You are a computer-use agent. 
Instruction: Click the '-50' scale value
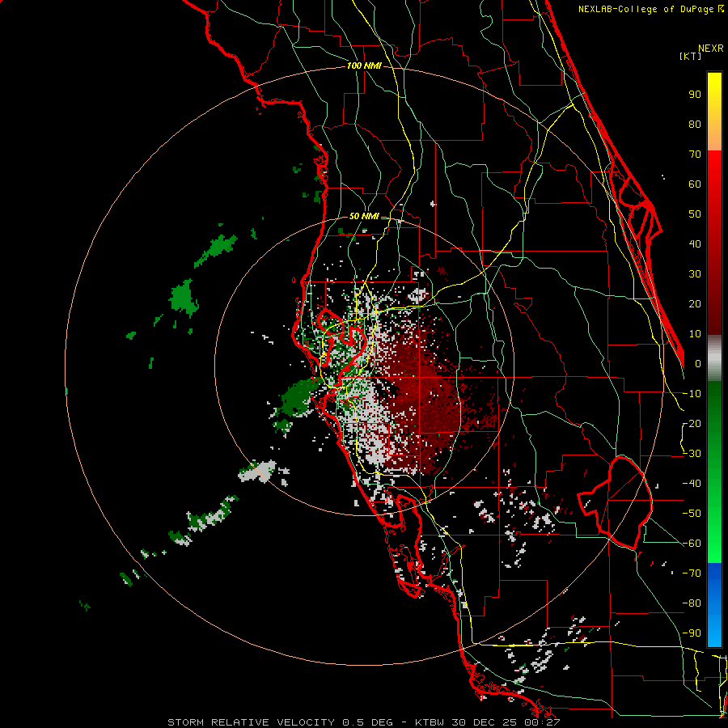pyautogui.click(x=692, y=514)
